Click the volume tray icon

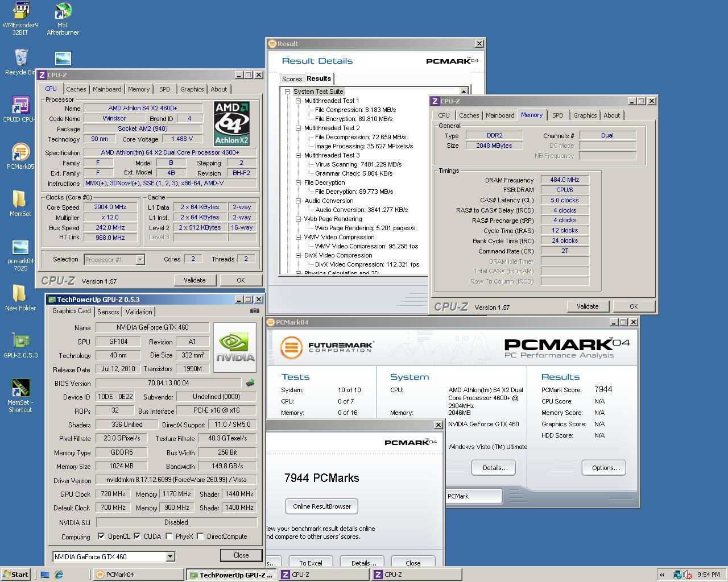pos(688,575)
